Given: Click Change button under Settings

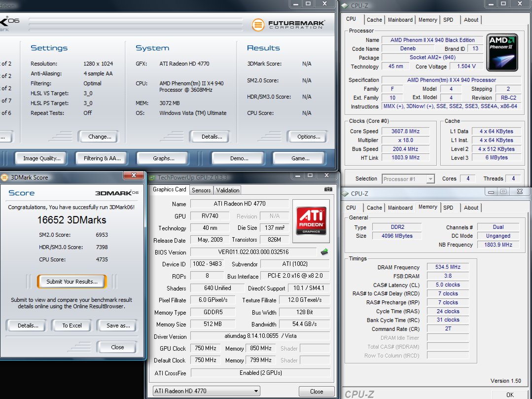Looking at the screenshot, I should pos(100,137).
